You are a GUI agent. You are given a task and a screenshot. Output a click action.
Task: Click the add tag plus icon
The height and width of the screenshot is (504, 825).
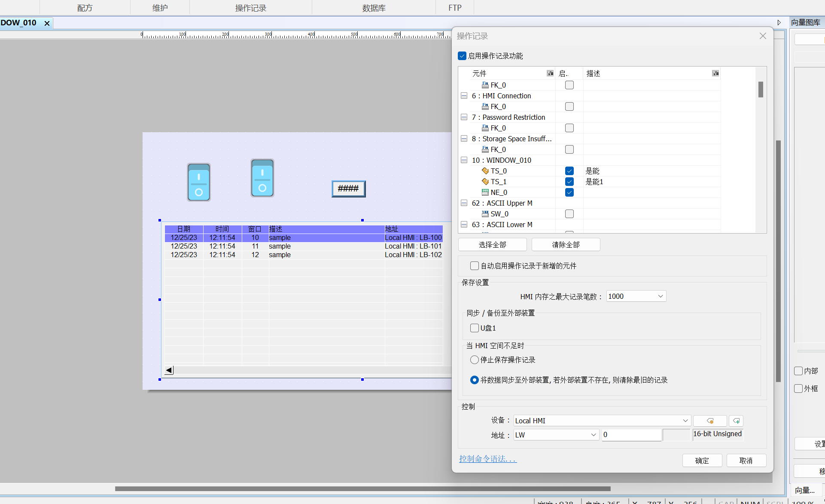point(736,421)
